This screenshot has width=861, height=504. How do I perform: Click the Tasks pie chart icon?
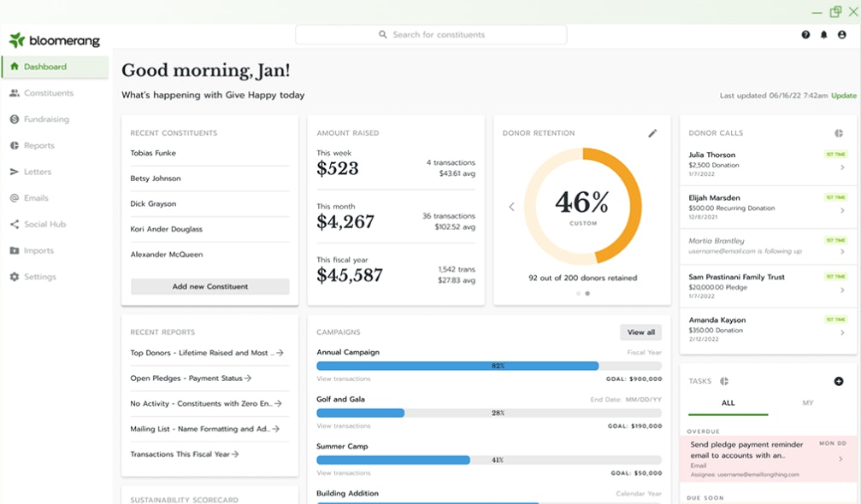pos(724,381)
